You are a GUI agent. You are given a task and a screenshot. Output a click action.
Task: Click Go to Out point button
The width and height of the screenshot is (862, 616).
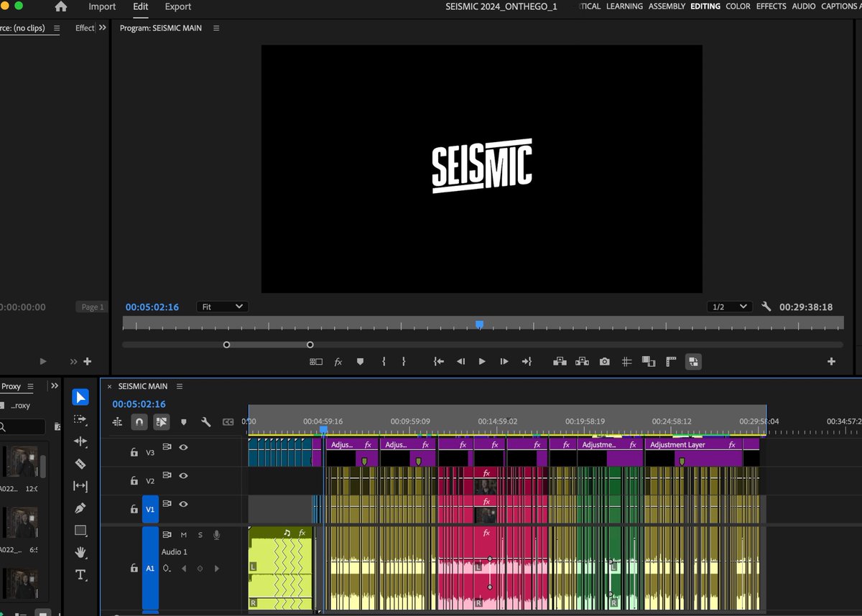click(527, 362)
